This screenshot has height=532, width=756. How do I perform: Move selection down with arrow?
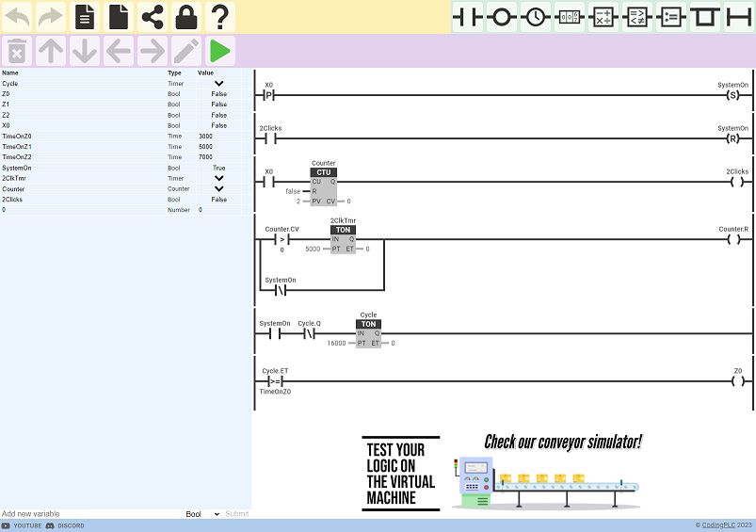[85, 51]
